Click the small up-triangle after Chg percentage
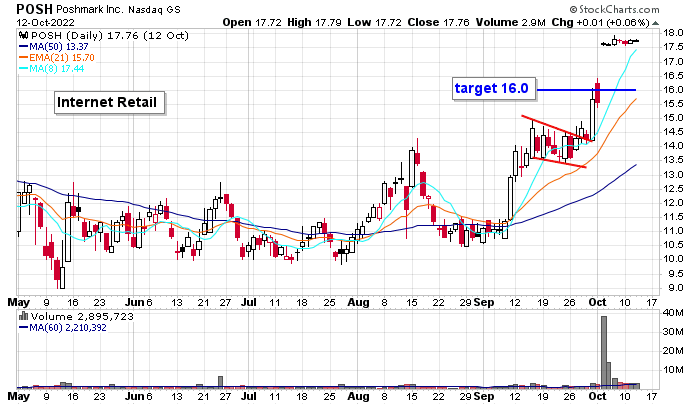 coord(655,23)
